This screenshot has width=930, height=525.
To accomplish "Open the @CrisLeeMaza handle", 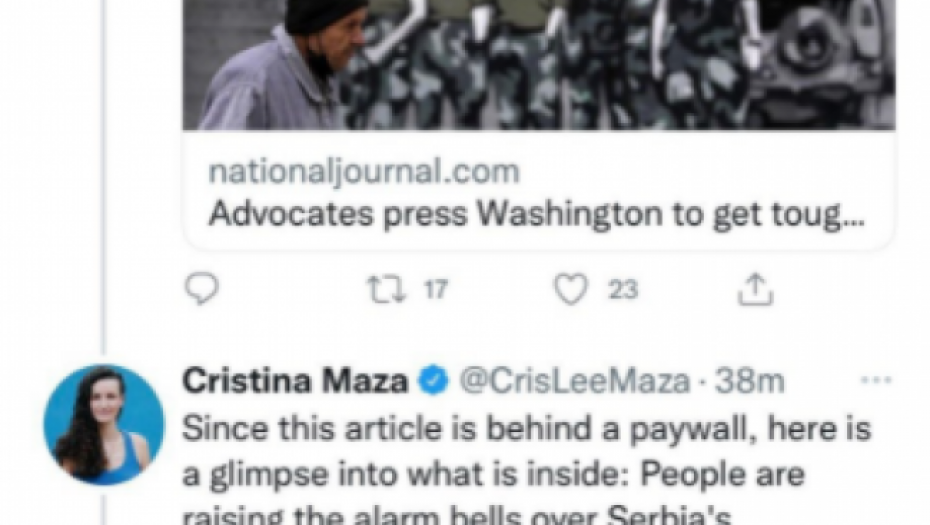I will (575, 381).
